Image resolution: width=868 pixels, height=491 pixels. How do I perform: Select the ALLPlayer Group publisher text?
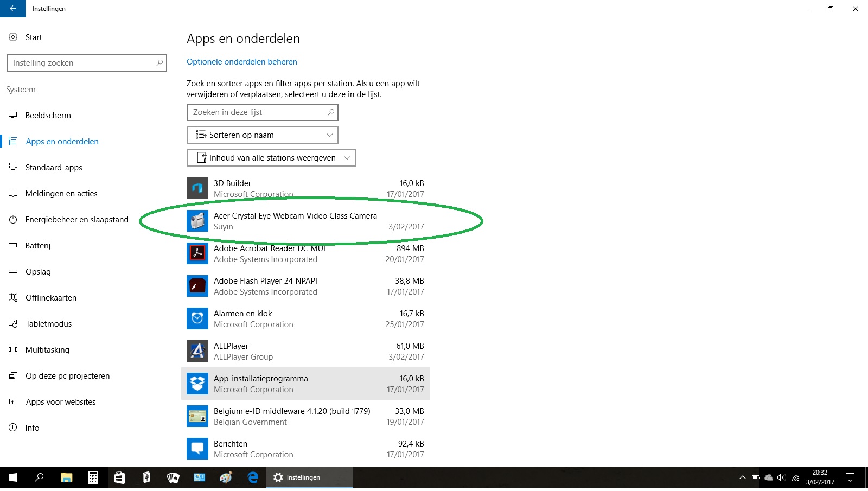243,357
